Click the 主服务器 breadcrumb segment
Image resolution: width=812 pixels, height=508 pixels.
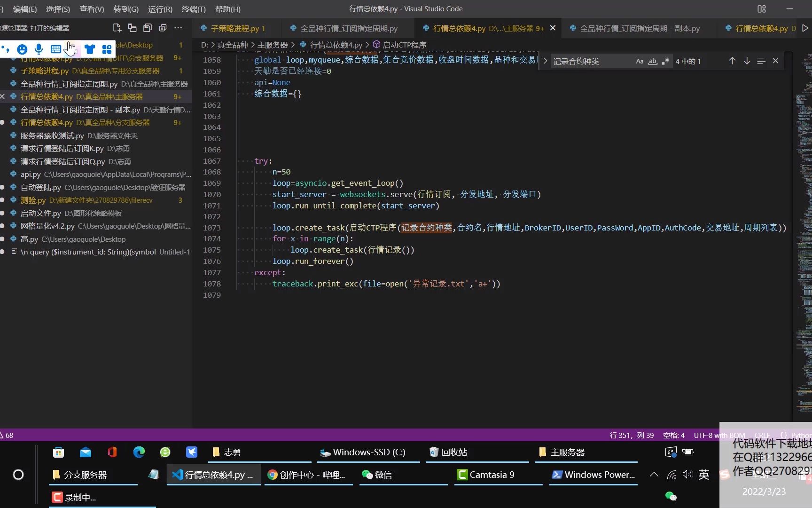(x=273, y=45)
